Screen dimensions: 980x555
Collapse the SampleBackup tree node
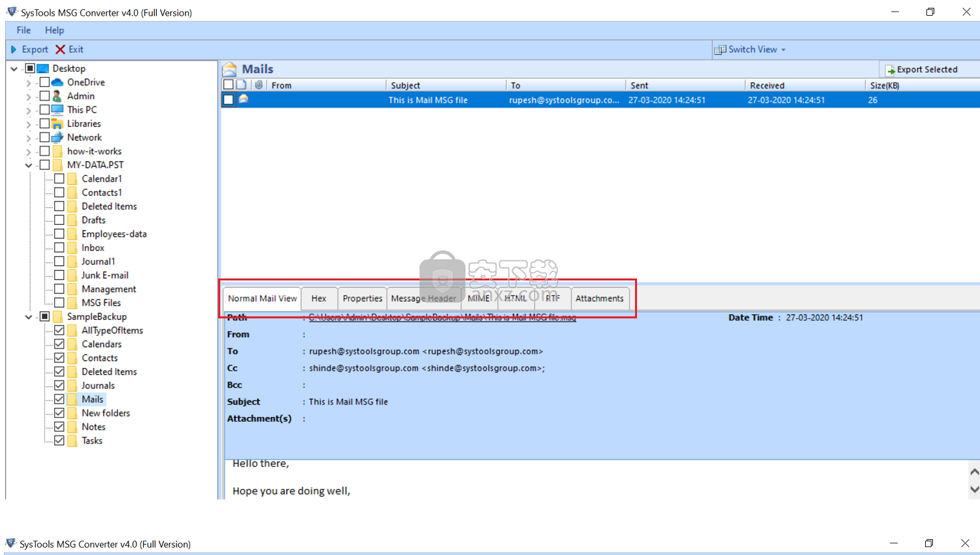28,317
